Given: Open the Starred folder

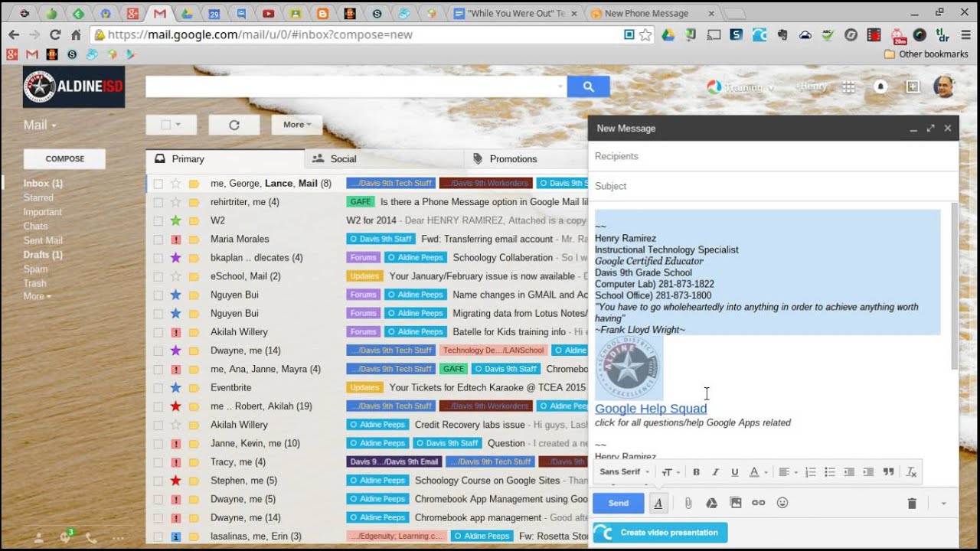Looking at the screenshot, I should click(38, 197).
